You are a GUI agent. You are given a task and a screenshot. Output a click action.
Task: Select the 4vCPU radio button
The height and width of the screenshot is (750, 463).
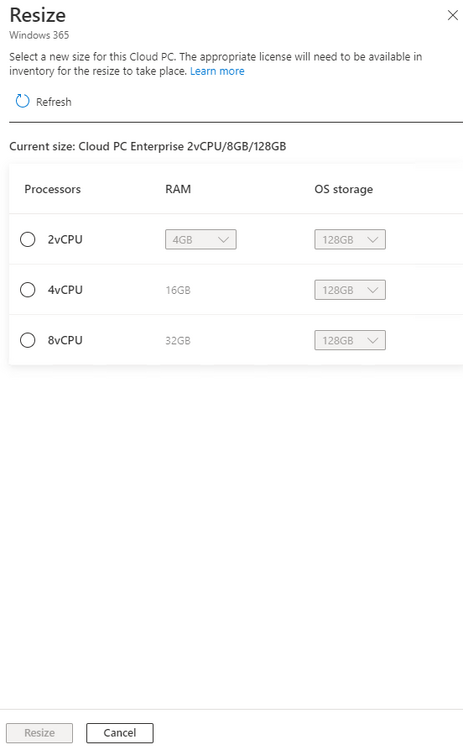tap(28, 290)
